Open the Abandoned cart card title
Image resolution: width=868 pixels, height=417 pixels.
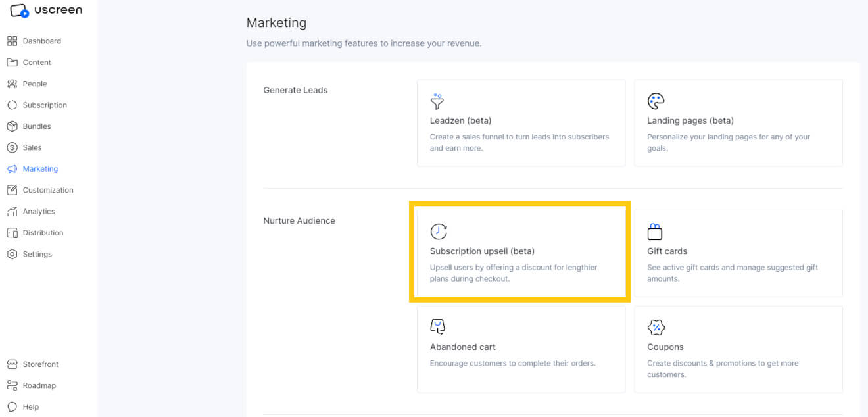pyautogui.click(x=463, y=347)
